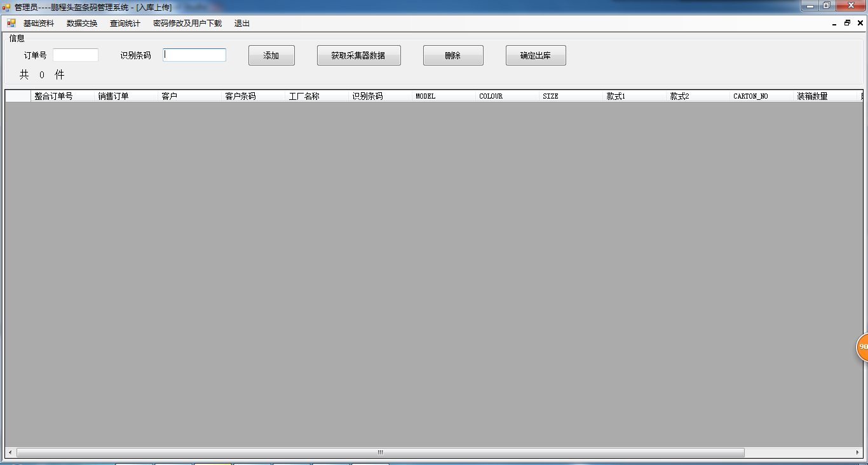868x465 pixels.
Task: Click the 销售订单 column header
Action: (126, 96)
